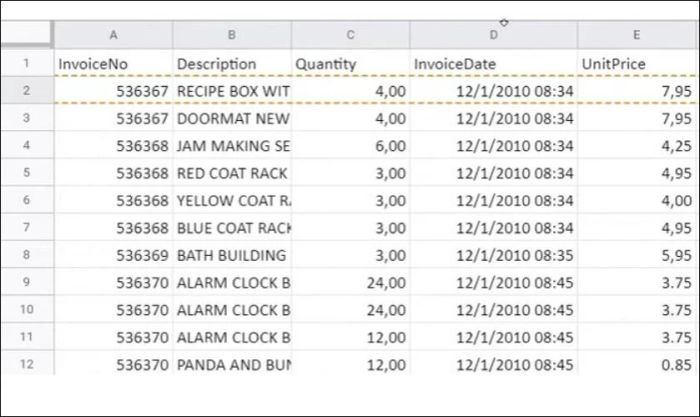The height and width of the screenshot is (417, 700).
Task: Select quantity 3,00 cell in row 8
Action: pos(350,254)
